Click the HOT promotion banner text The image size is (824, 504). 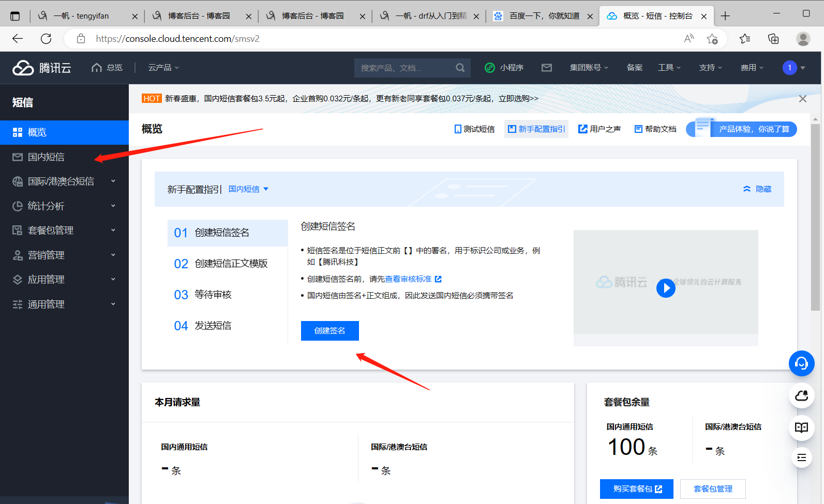click(351, 99)
